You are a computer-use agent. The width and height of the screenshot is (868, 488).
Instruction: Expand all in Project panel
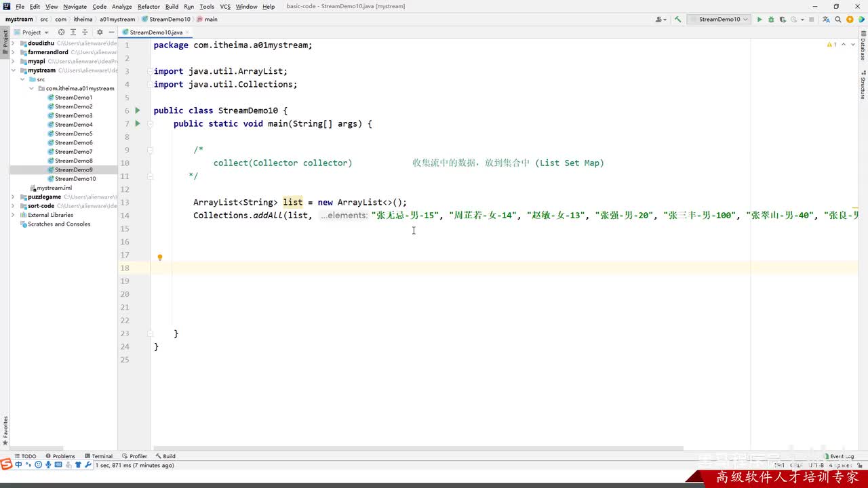point(72,32)
